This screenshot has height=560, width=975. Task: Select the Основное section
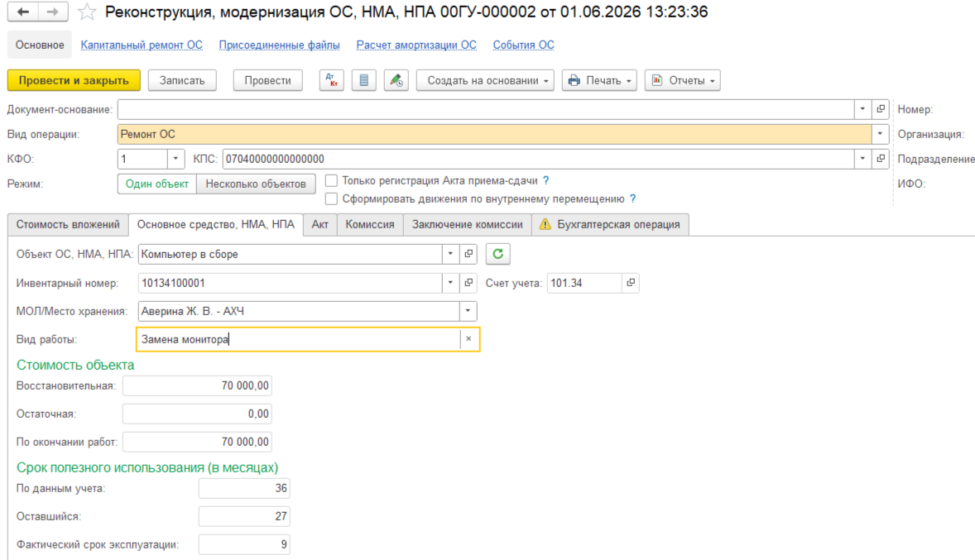40,45
